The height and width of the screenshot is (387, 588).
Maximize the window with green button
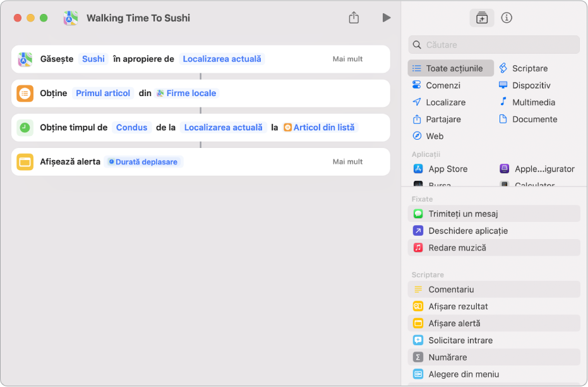click(44, 18)
